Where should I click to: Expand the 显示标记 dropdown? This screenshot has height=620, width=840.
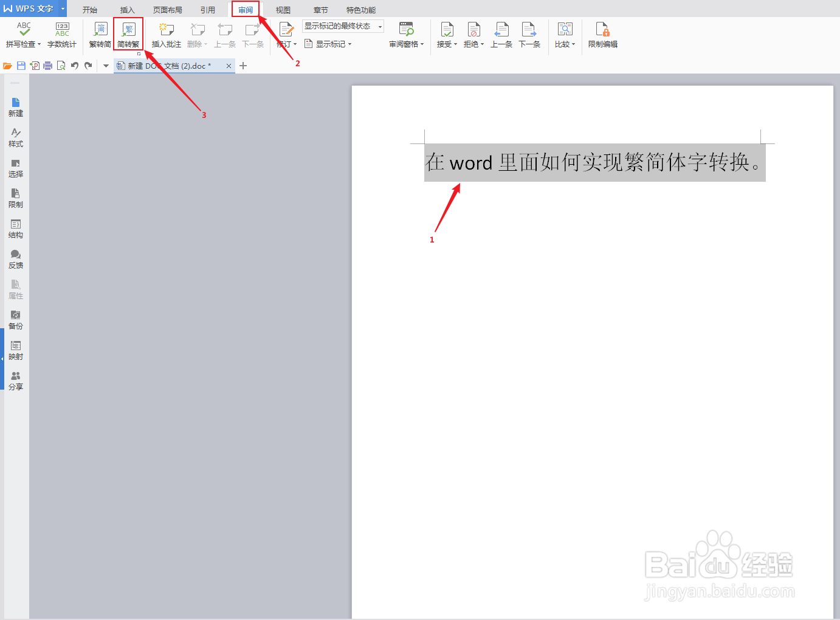349,44
